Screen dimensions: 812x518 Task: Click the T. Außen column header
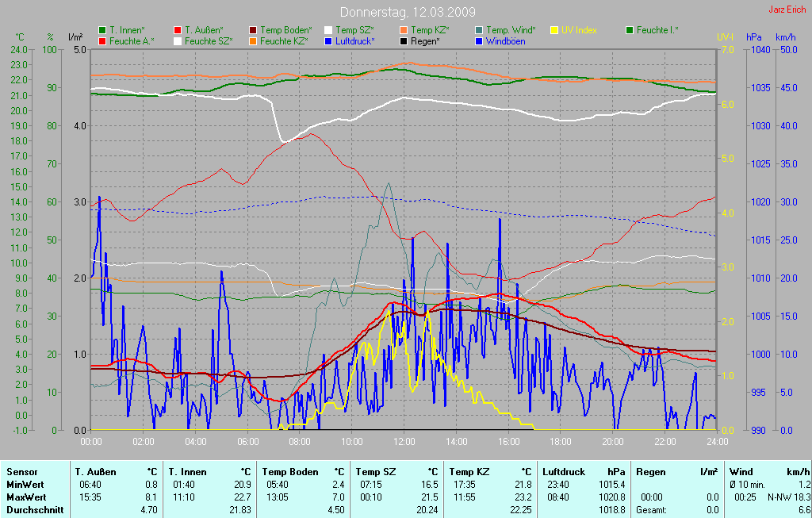pyautogui.click(x=95, y=472)
